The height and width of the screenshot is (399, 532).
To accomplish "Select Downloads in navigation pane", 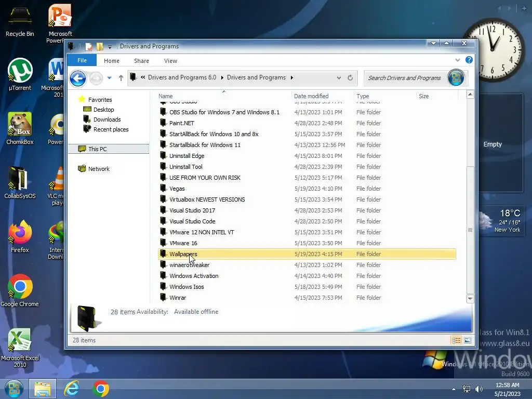I will 107,119.
